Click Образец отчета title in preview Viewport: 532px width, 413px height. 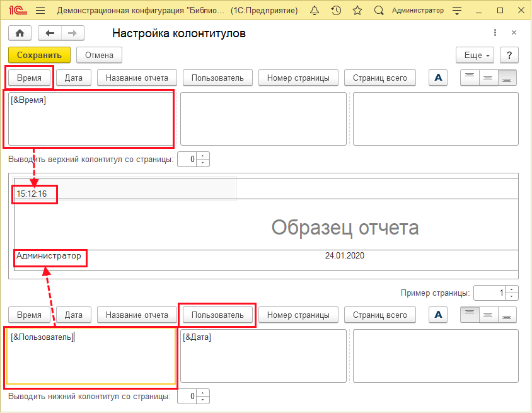(x=345, y=227)
